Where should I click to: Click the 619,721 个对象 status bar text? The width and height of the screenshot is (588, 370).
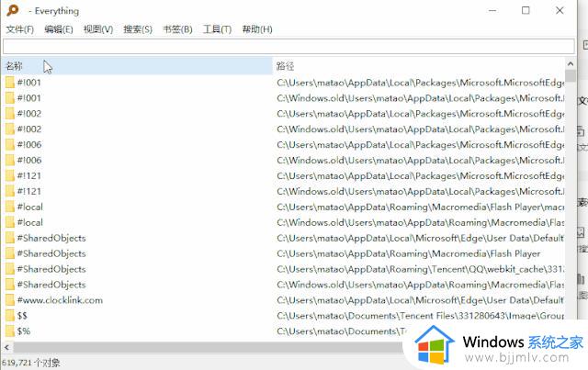(x=30, y=363)
